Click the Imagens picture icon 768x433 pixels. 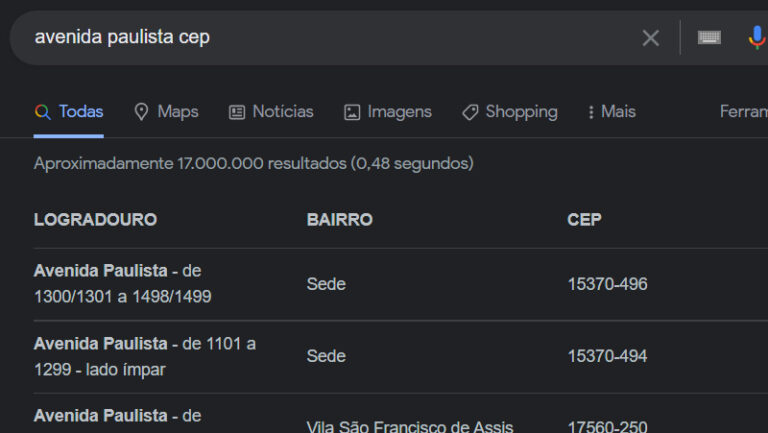click(352, 112)
